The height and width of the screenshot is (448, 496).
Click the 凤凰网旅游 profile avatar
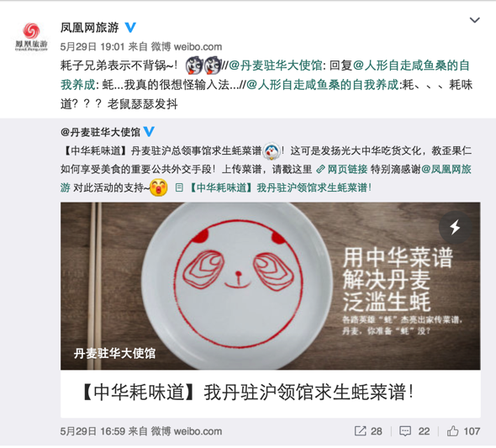pyautogui.click(x=31, y=36)
